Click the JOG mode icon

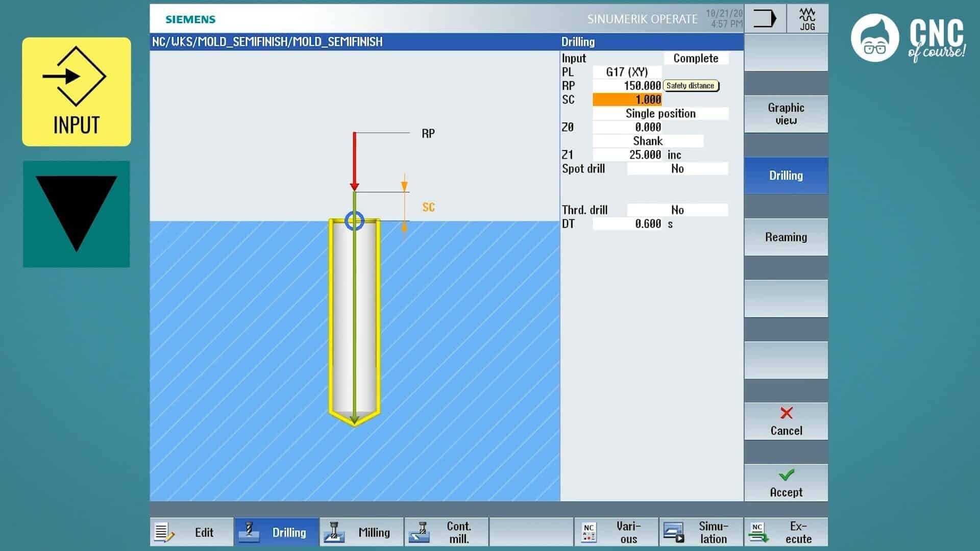point(807,19)
